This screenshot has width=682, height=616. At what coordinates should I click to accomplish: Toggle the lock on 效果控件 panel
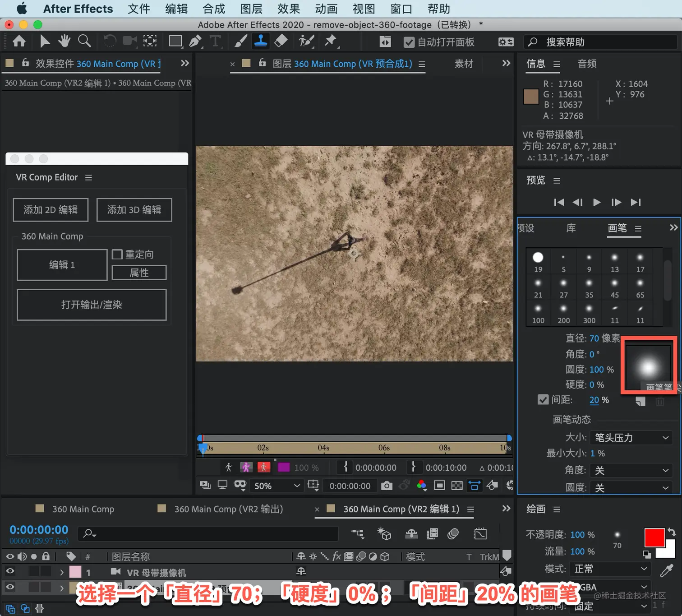26,63
